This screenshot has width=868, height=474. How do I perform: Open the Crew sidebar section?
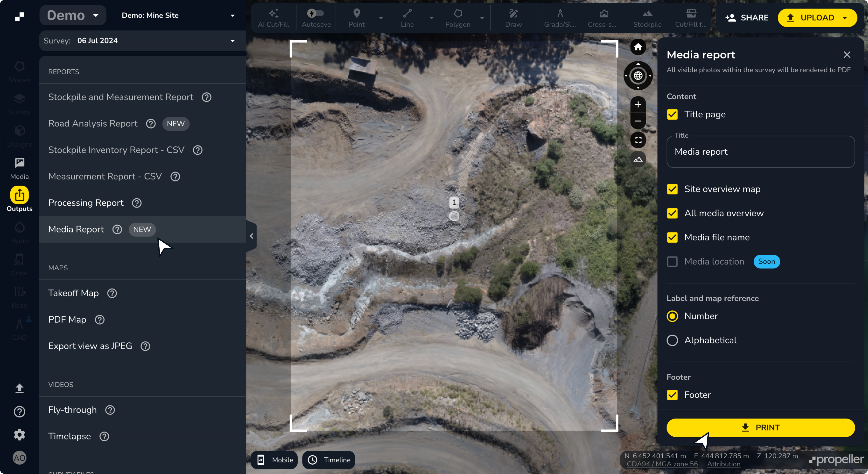click(x=20, y=265)
